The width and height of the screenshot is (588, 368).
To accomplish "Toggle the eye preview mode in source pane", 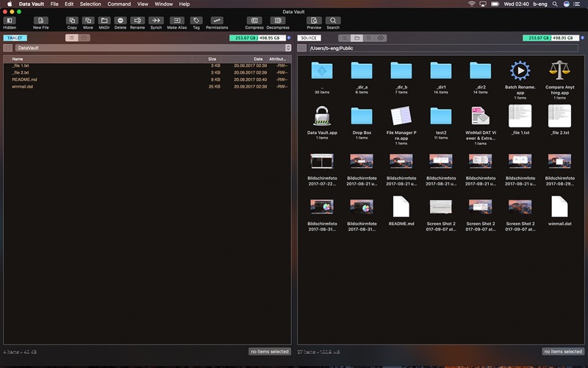I will click(x=381, y=38).
